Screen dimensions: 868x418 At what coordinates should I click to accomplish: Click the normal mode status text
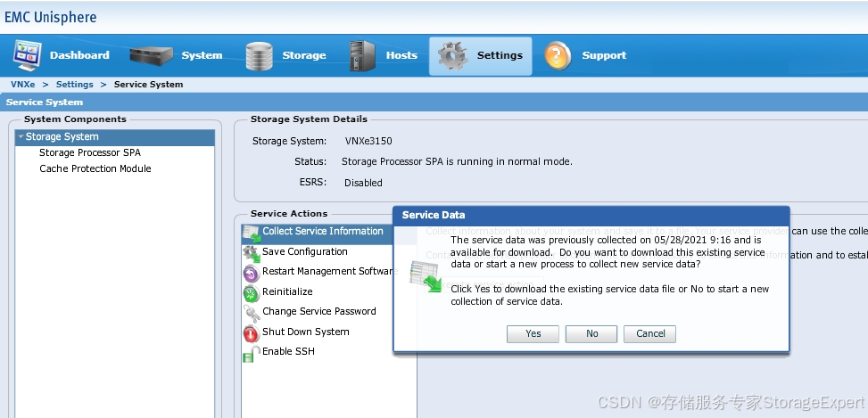(458, 162)
